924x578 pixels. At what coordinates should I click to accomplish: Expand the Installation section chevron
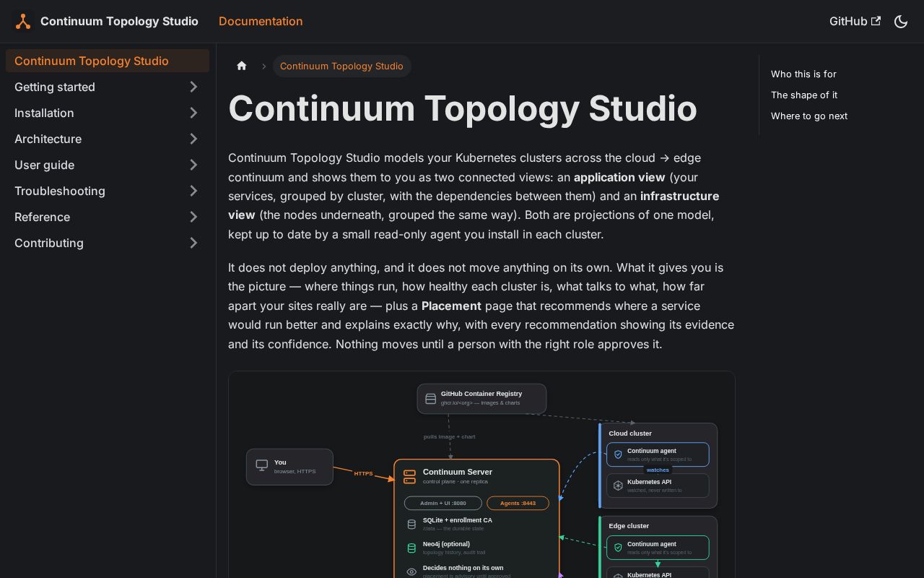point(193,113)
